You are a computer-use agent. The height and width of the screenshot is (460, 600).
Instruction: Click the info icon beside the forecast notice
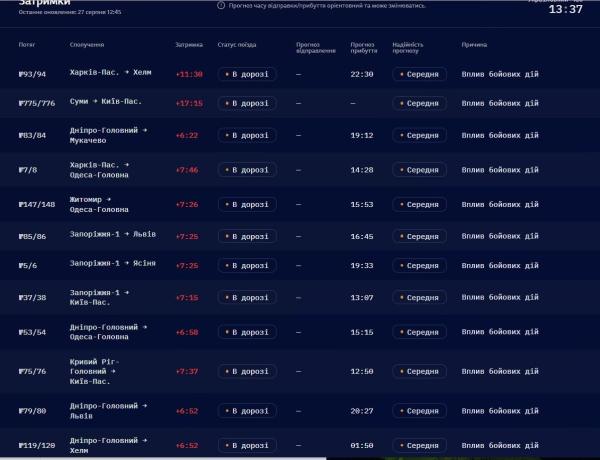221,5
